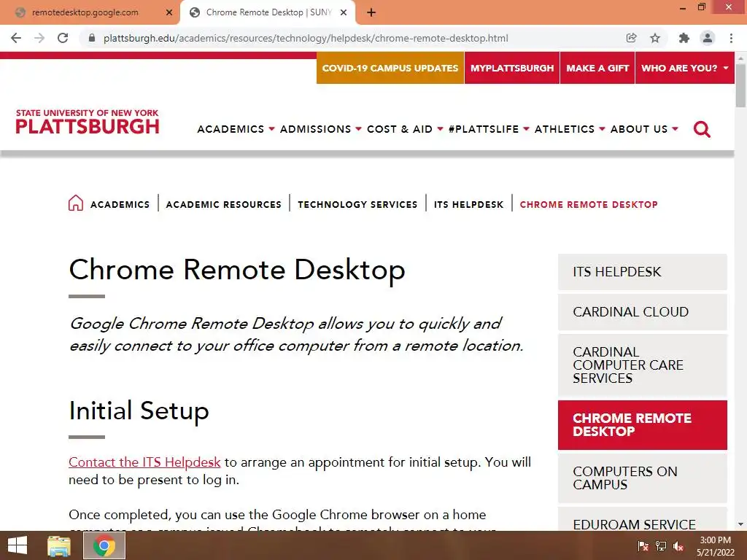The width and height of the screenshot is (747, 560).
Task: Click the Chrome Remote Desktop breadcrumb
Action: [x=589, y=204]
